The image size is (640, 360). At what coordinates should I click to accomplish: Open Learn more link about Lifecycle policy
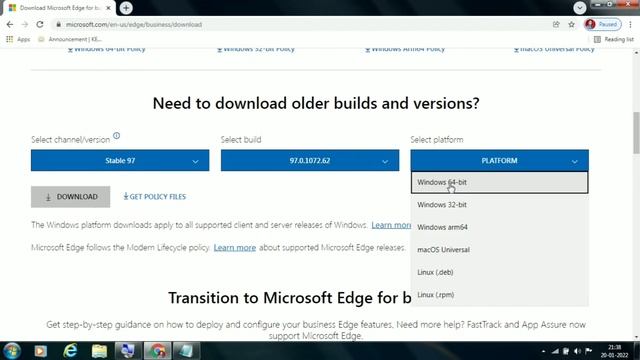235,247
